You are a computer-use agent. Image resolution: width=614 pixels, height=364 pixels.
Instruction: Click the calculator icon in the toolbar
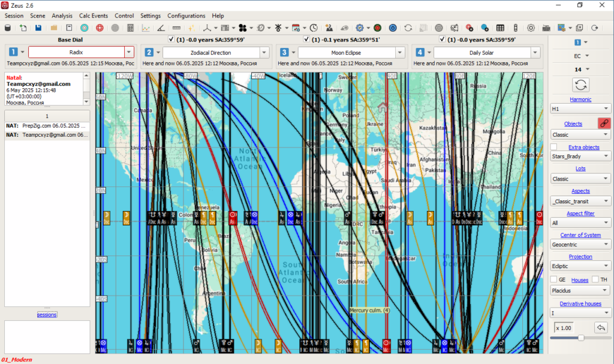[x=130, y=28]
